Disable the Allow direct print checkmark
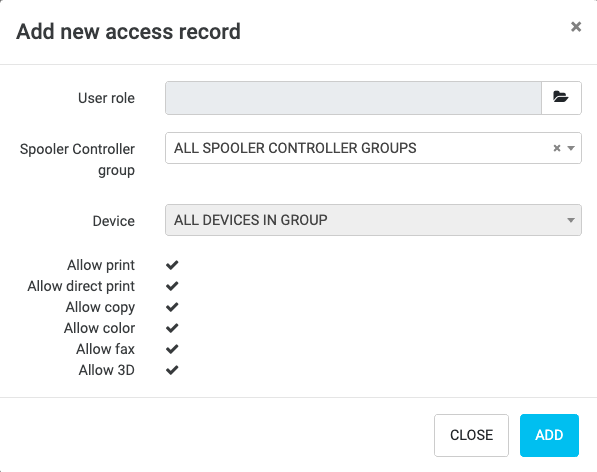Viewport: 597px width, 472px height. (172, 286)
